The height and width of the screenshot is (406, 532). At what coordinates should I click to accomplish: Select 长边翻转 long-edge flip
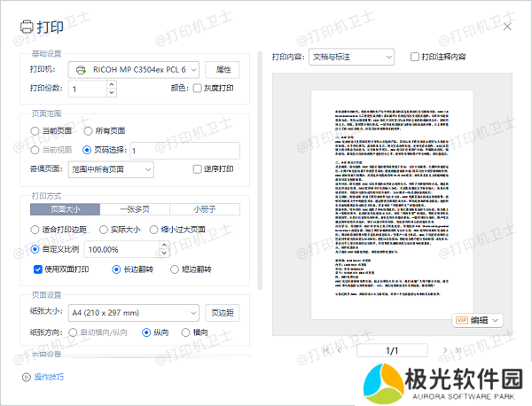(x=116, y=269)
